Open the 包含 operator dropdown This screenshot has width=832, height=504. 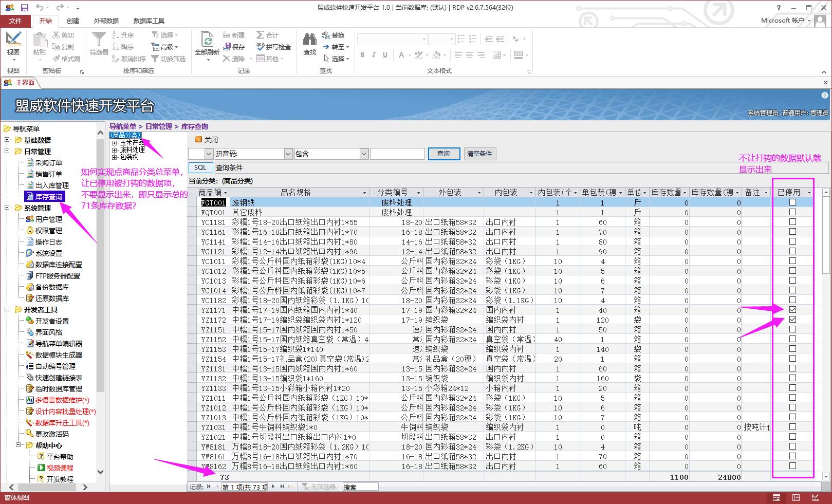tap(364, 154)
